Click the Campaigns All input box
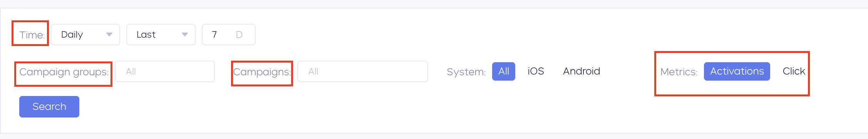 363,71
